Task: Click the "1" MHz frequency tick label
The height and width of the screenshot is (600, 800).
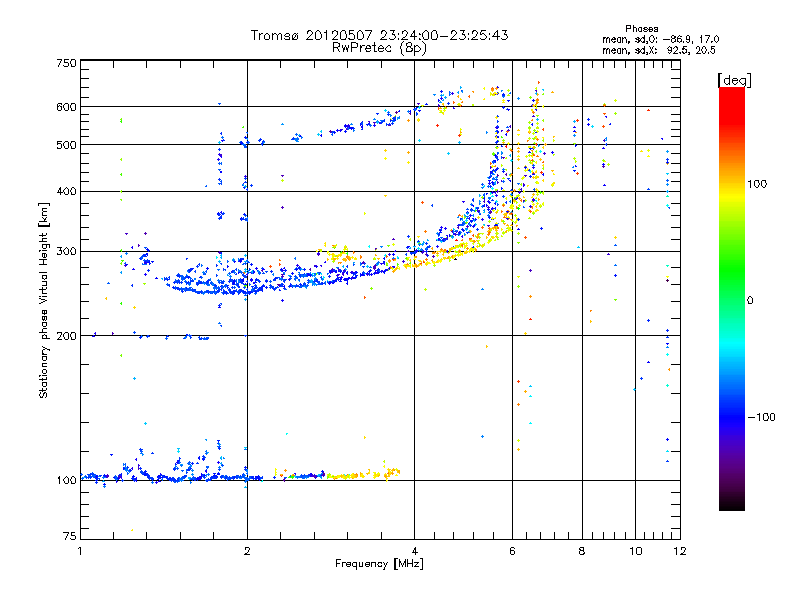Action: [80, 551]
